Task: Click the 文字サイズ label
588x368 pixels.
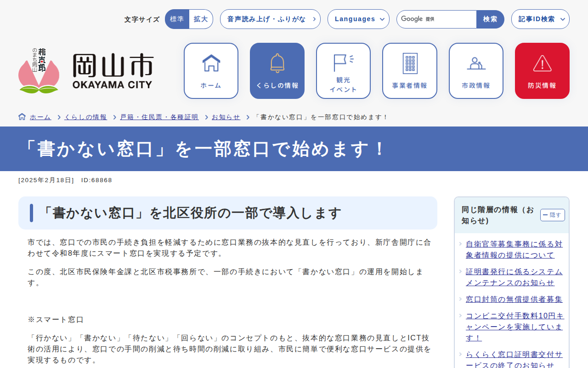Action: pyautogui.click(x=142, y=19)
